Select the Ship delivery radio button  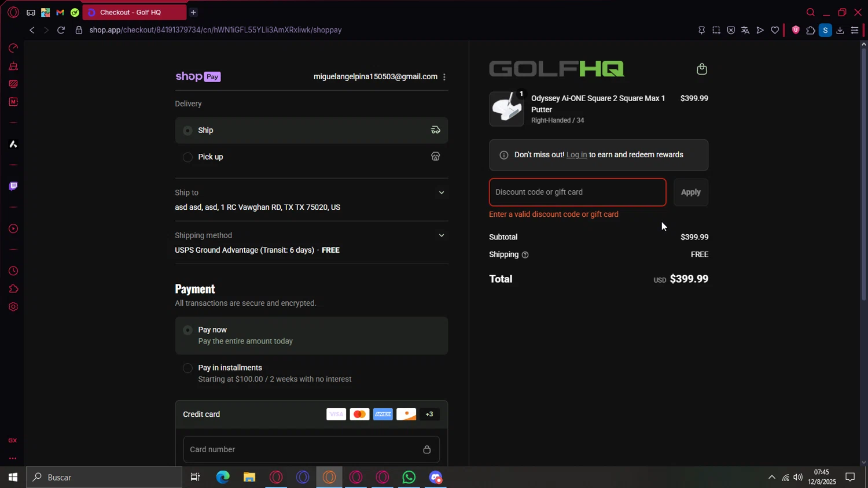tap(187, 131)
